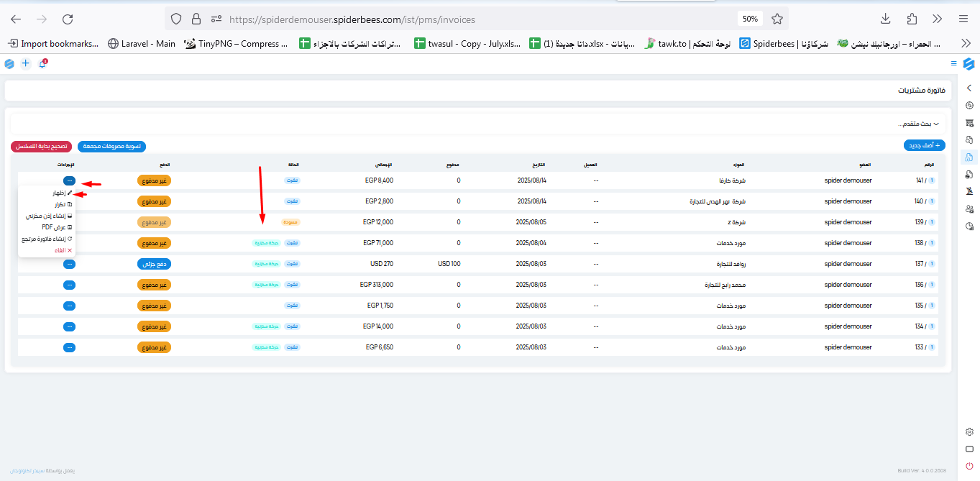Viewport: 980px width, 481px height.
Task: Show more toolbar tools via double chevron
Action: click(x=938, y=19)
